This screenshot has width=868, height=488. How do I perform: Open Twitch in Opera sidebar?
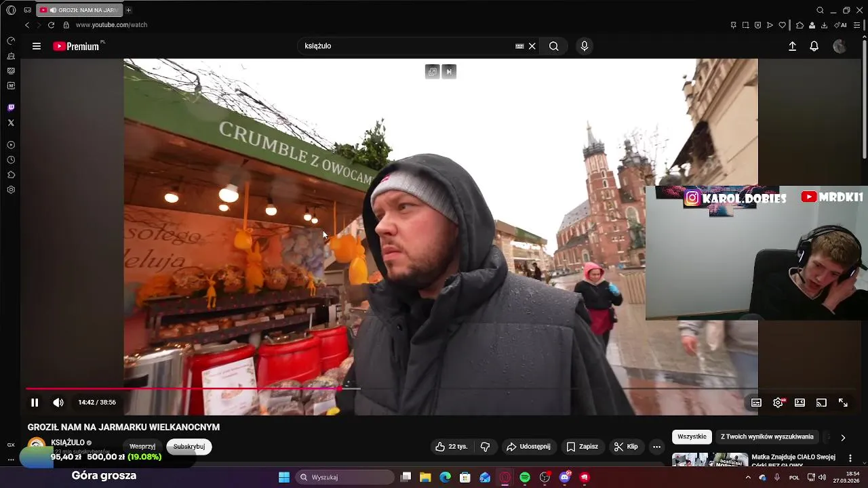tap(11, 108)
